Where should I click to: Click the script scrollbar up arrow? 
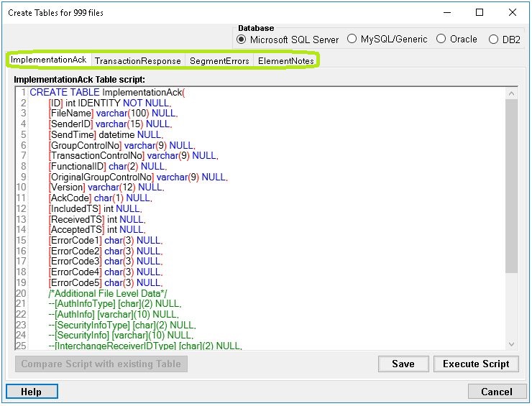click(511, 93)
